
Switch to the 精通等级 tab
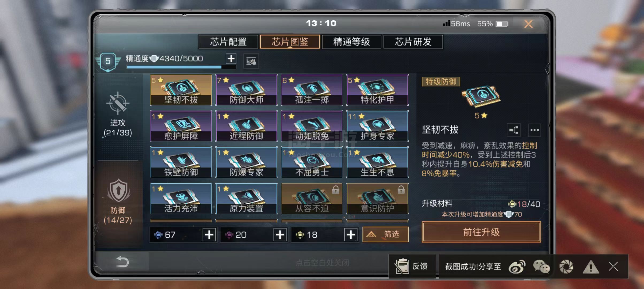(x=351, y=42)
